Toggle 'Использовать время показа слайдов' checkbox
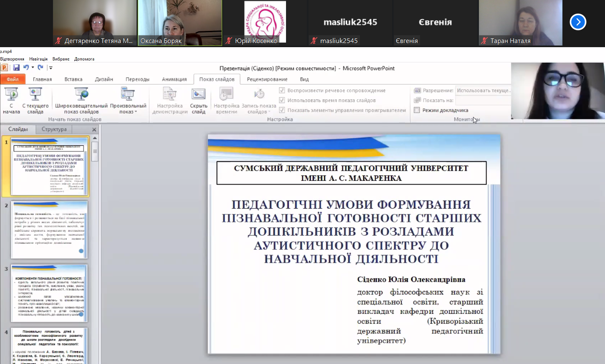 (x=282, y=100)
